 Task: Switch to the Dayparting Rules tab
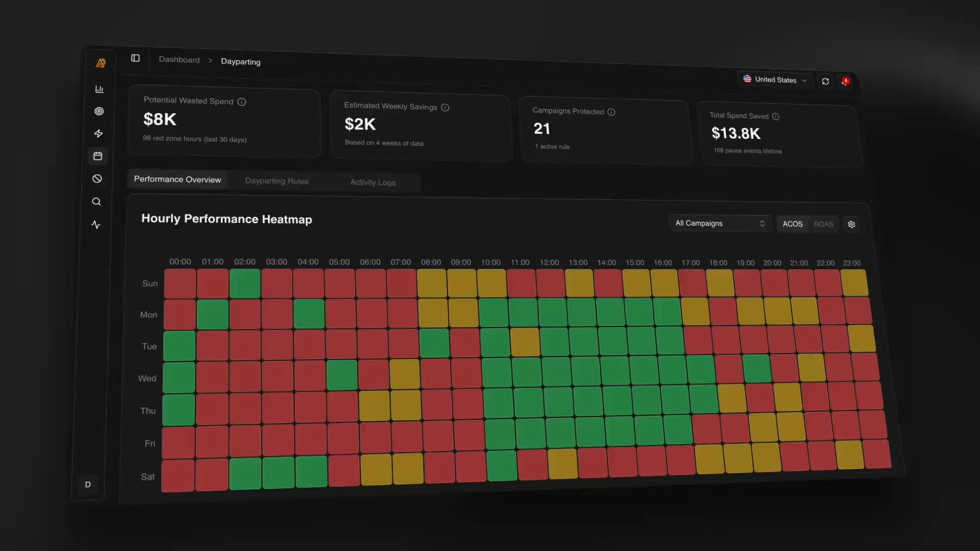tap(277, 181)
